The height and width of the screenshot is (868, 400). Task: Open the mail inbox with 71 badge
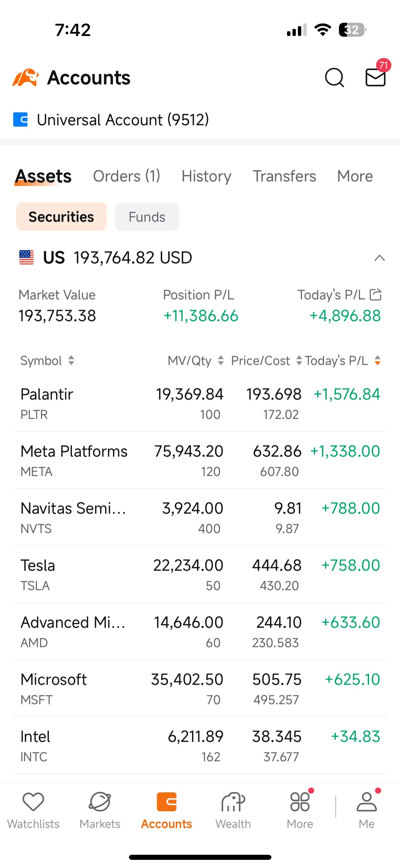[376, 77]
